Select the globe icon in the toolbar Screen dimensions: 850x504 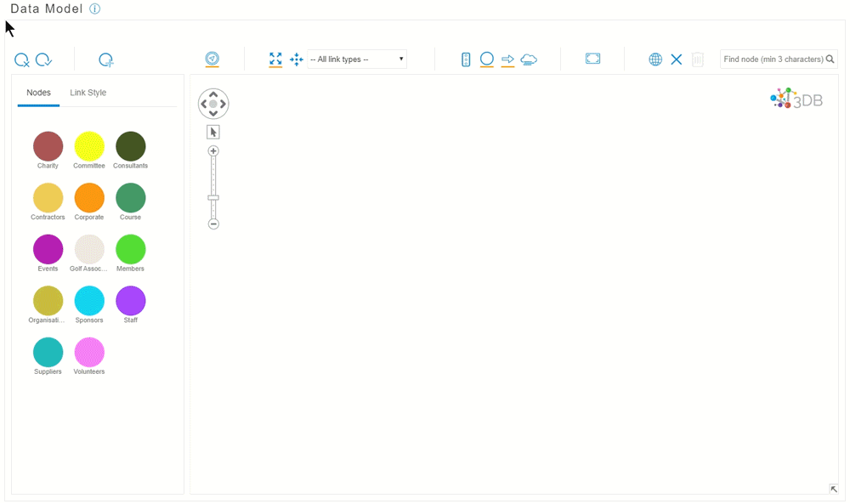654,59
